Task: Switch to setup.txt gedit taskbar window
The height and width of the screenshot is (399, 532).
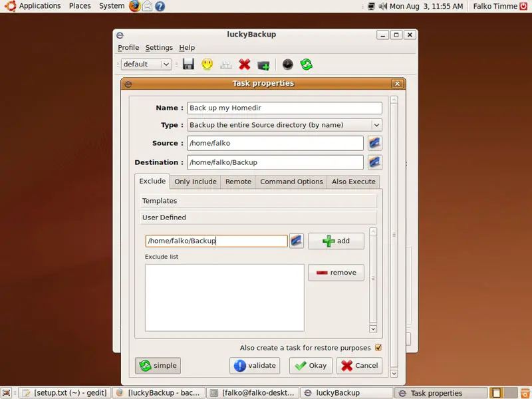Action: tap(65, 393)
